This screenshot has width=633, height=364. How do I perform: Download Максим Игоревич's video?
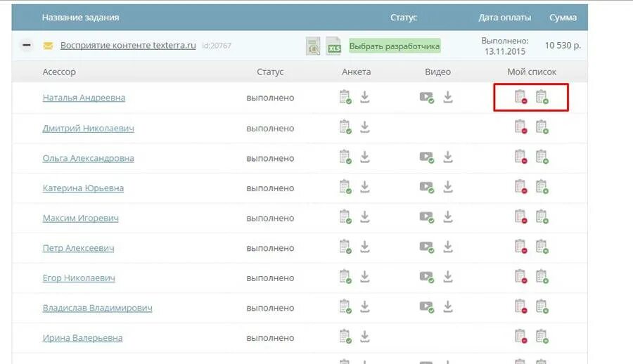[448, 216]
